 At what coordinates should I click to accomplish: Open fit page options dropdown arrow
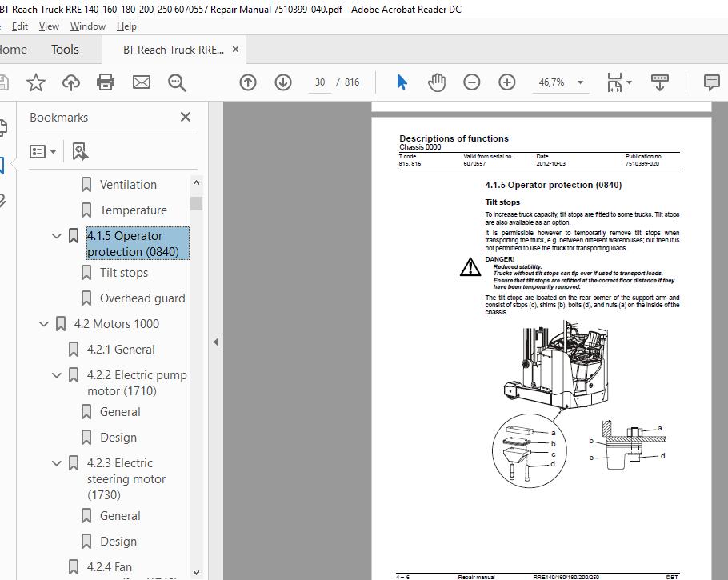pos(629,82)
